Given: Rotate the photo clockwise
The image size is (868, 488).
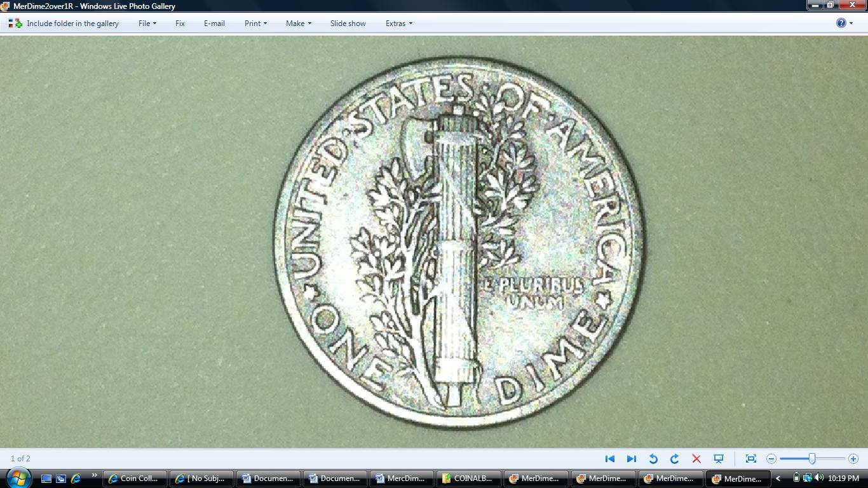Looking at the screenshot, I should (x=675, y=459).
